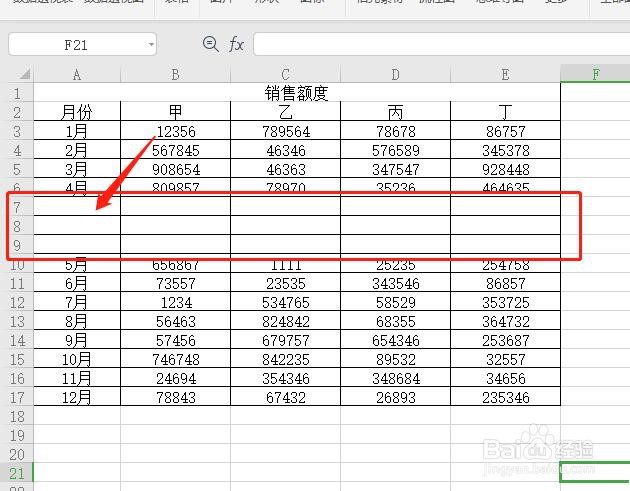Click the 月份 header cell
Screen dimensions: 630x491
point(77,112)
